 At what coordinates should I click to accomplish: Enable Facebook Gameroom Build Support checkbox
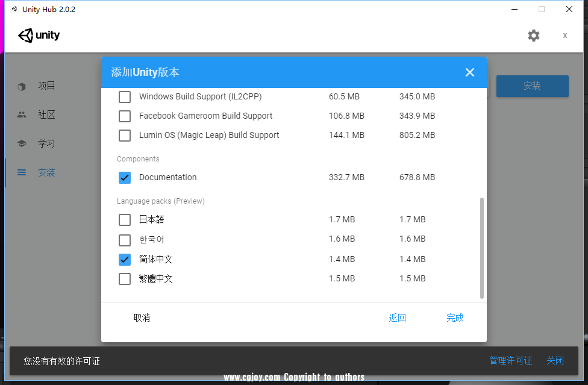tap(125, 116)
